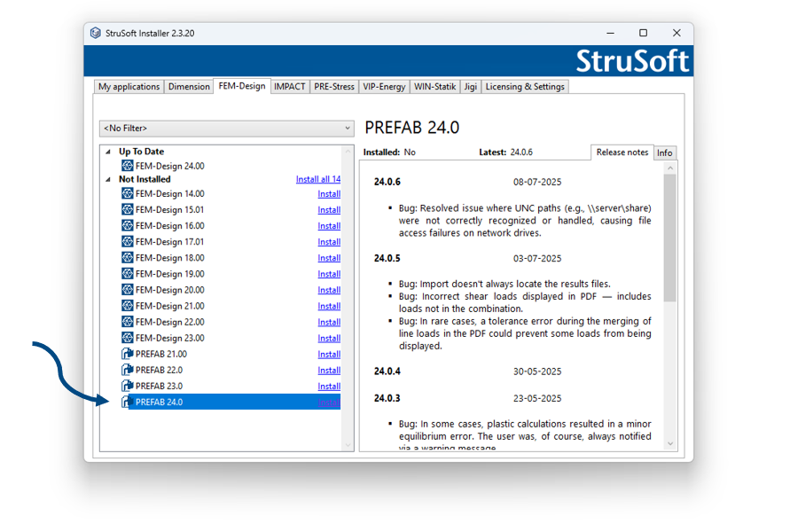Install FEM-Design 18.00
Viewport: 790px width, 532px height.
click(329, 258)
